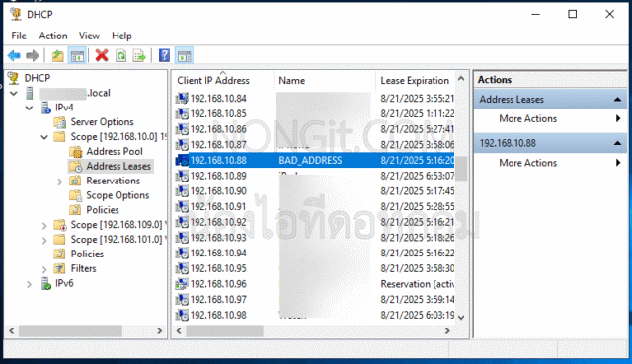Image resolution: width=632 pixels, height=364 pixels.
Task: Click the Address Pool folder icon
Action: coord(75,151)
